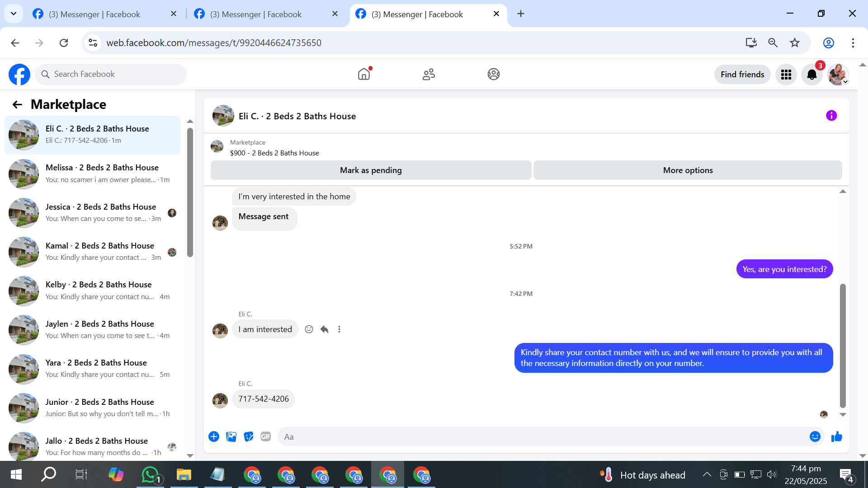Open WhatsApp from the taskbar
Image resolution: width=868 pixels, height=488 pixels.
151,474
